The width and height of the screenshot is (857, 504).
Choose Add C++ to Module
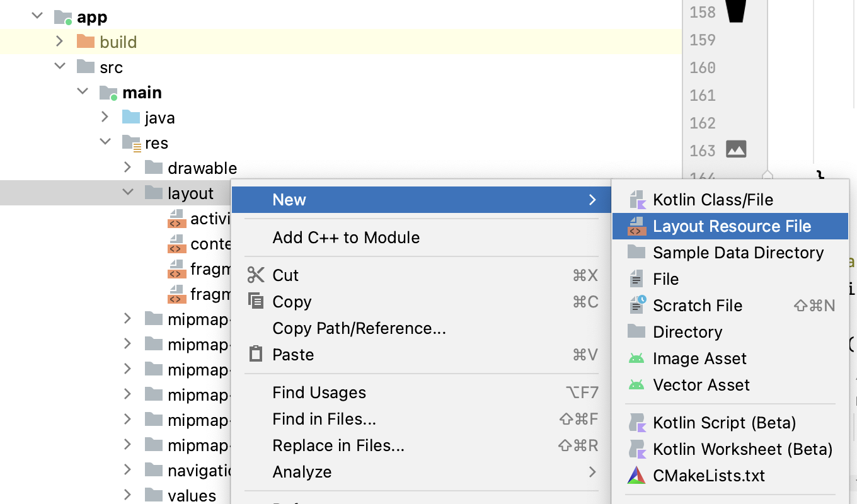[346, 238]
